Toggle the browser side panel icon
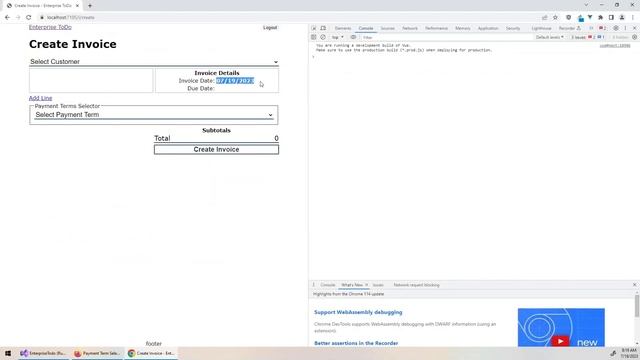Viewport: 640px width, 360px height. [x=611, y=18]
